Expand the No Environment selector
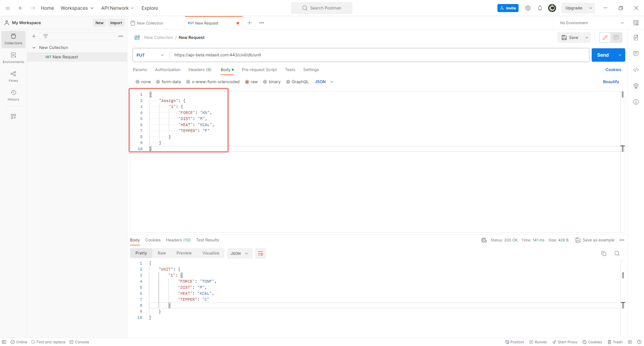Viewport: 644px width, 346px height. [x=591, y=23]
